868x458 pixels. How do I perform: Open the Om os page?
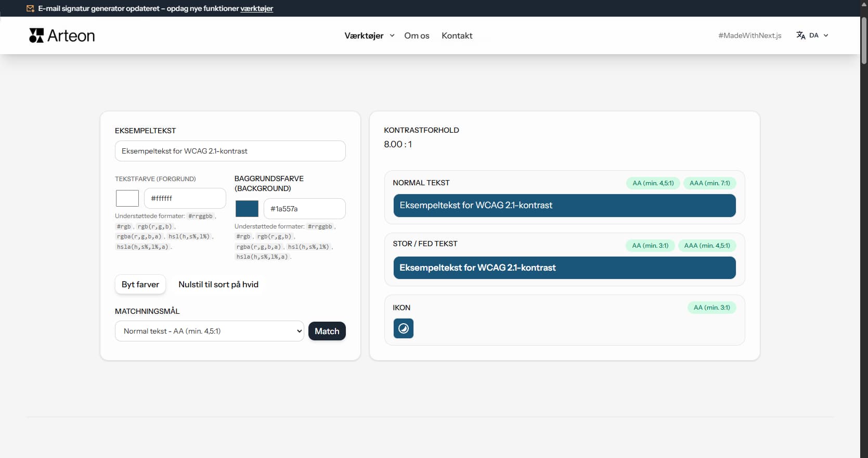point(417,35)
